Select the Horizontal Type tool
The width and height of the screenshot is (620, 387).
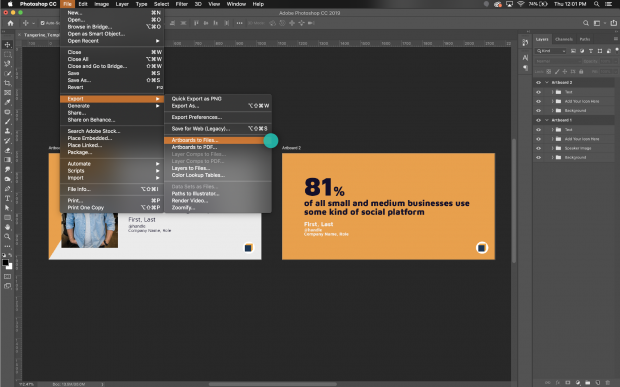[x=8, y=198]
